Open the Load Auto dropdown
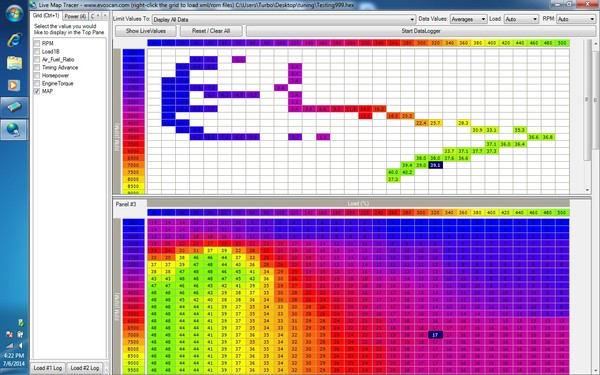Screen dimensions: 600x375 pyautogui.click(x=521, y=19)
